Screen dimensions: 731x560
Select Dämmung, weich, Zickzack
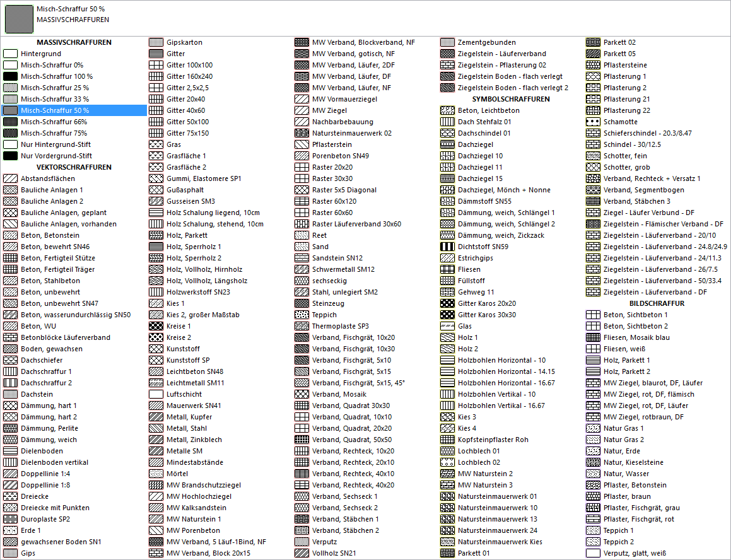click(501, 235)
